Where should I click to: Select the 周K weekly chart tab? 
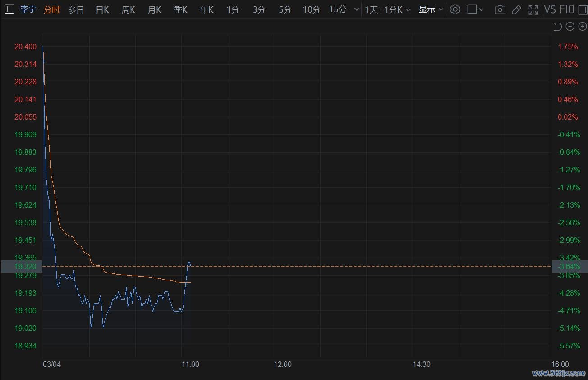pyautogui.click(x=128, y=9)
